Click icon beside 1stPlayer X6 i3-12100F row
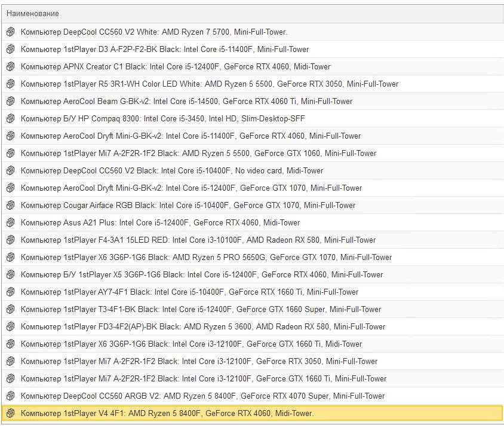This screenshot has height=431, width=504. point(11,344)
